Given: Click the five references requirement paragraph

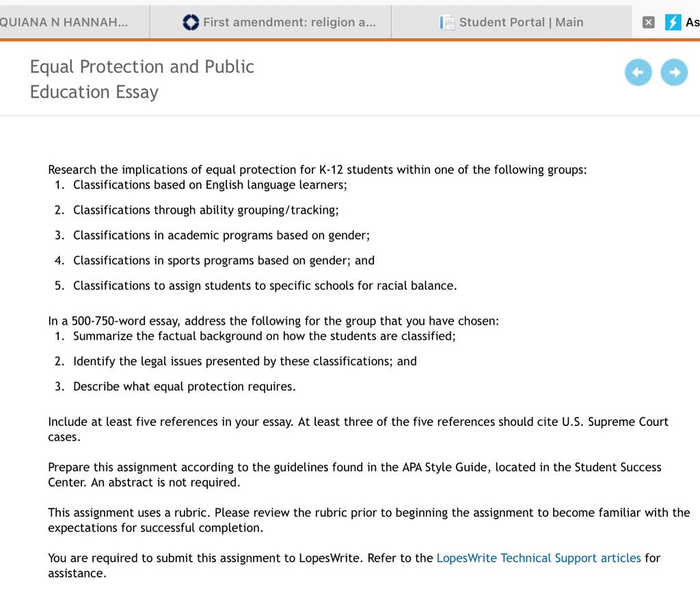Looking at the screenshot, I should [358, 429].
